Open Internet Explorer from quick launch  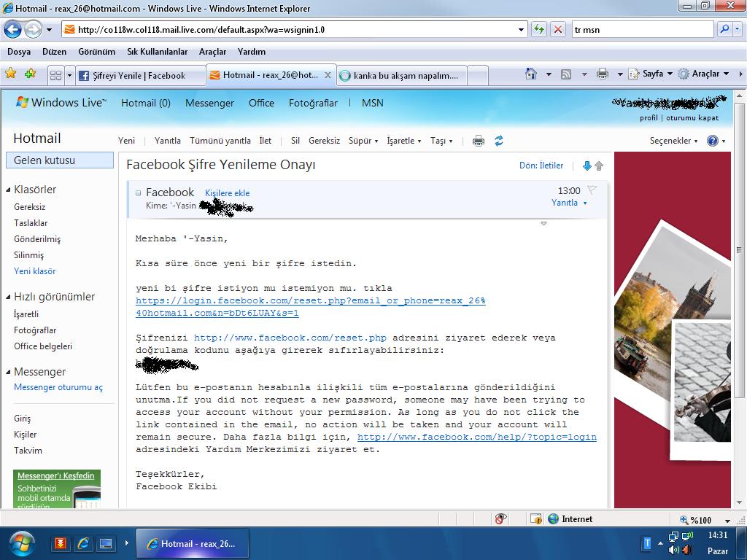(83, 543)
